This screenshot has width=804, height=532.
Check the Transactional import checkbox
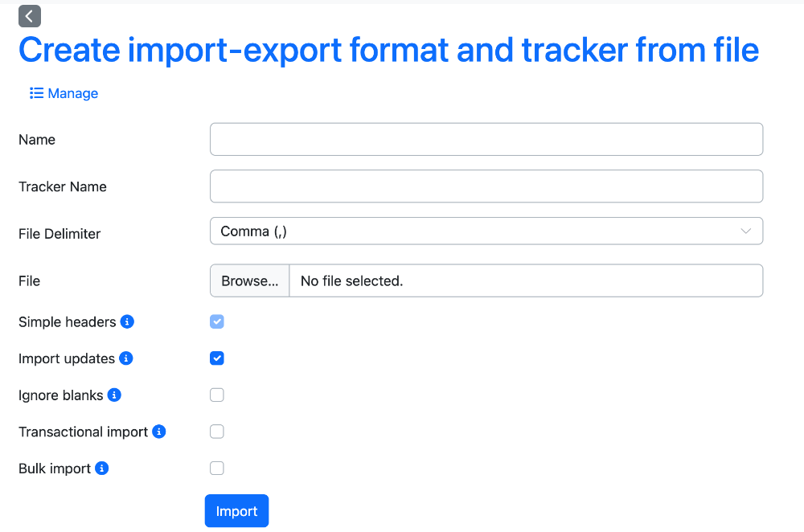217,432
